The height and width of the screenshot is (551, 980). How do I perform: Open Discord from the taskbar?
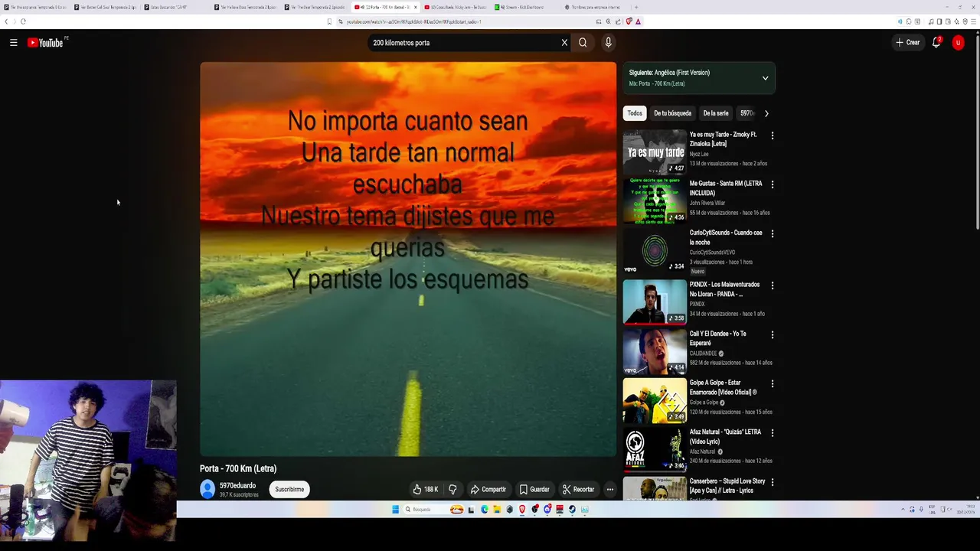click(x=547, y=510)
